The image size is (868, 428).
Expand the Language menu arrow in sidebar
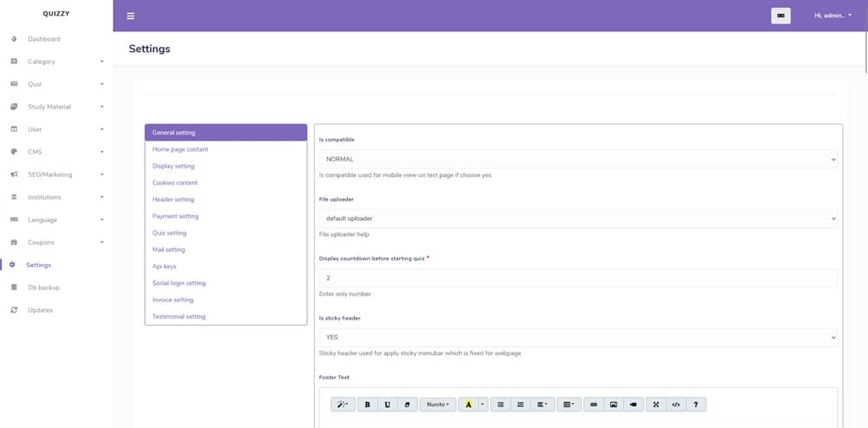point(102,220)
